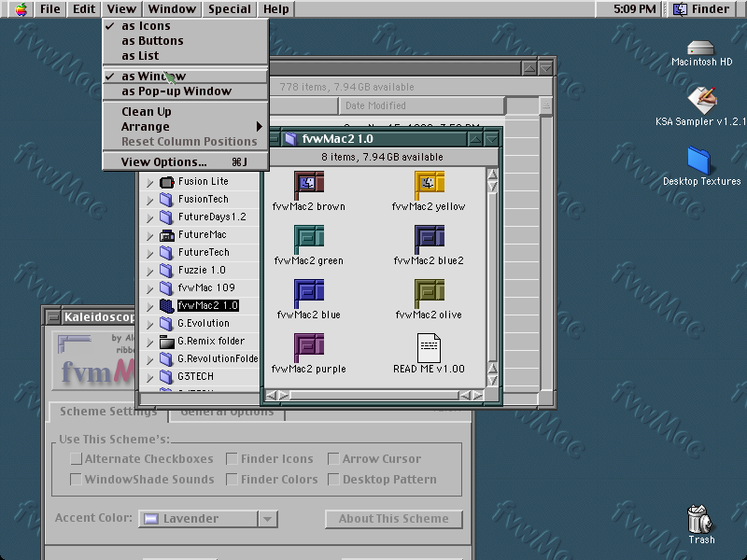Click the Kaleidoscope window close box
This screenshot has height=560, width=747.
53,317
